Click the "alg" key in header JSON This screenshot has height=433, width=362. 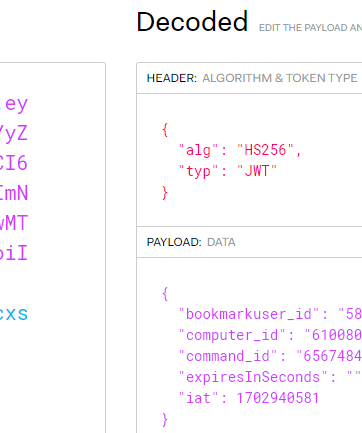(198, 150)
